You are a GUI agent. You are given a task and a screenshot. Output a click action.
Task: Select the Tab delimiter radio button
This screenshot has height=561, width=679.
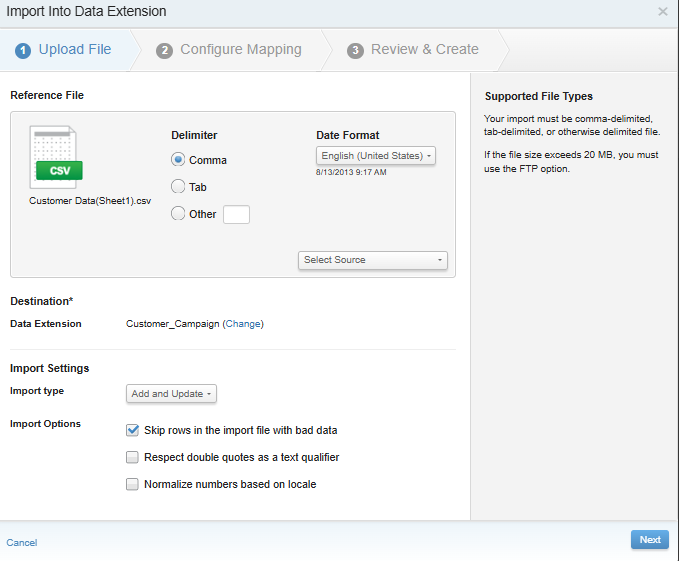(178, 187)
